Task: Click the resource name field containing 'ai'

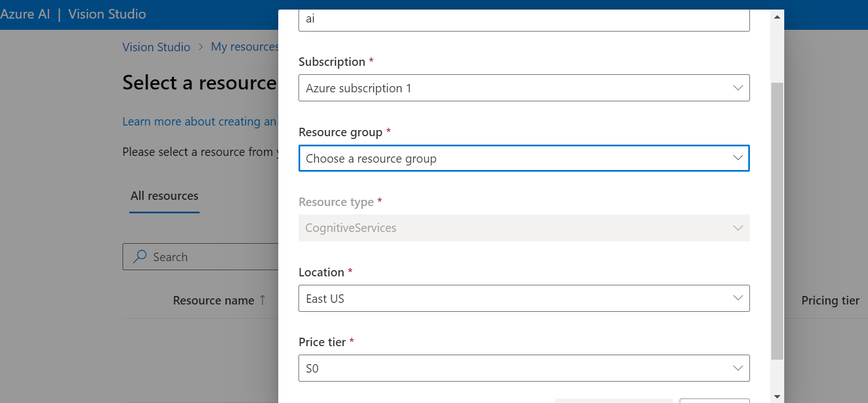Action: 524,20
